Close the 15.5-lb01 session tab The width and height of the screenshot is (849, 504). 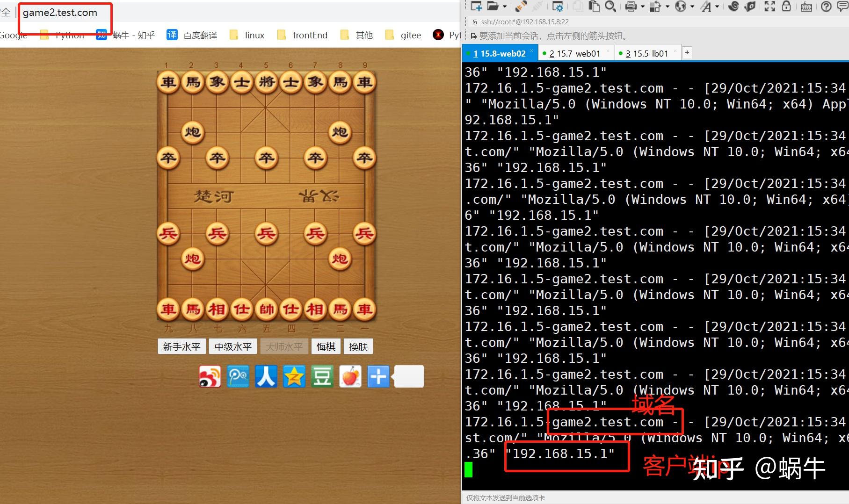coord(675,50)
